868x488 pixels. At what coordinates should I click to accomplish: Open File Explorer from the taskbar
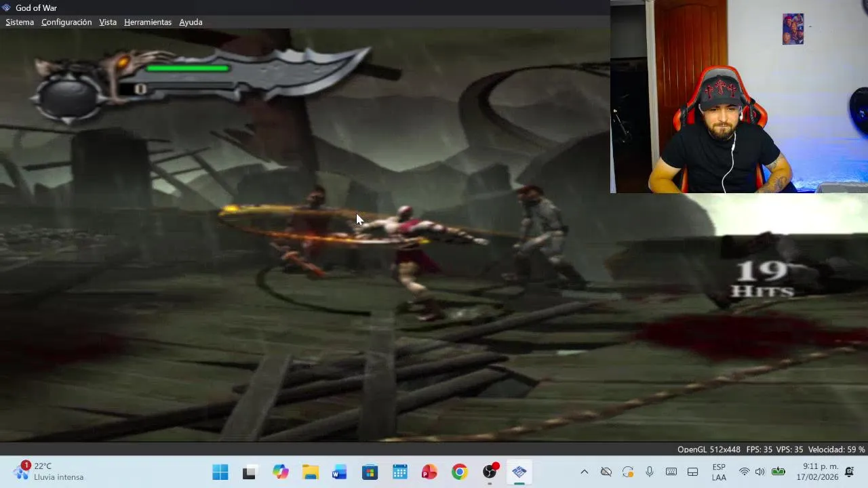tap(310, 472)
